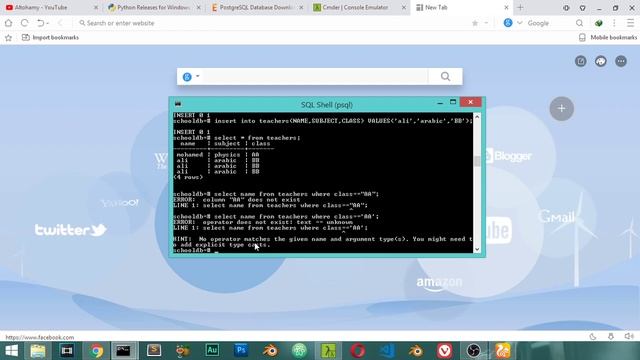
Task: Open Vivaldi browser from the taskbar
Action: [x=444, y=351]
